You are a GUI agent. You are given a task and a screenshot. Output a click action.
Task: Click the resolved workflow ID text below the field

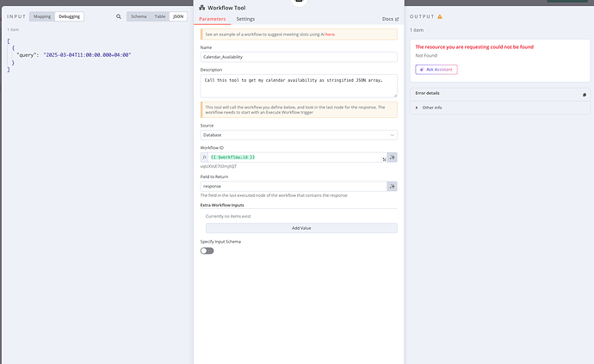pyautogui.click(x=219, y=166)
